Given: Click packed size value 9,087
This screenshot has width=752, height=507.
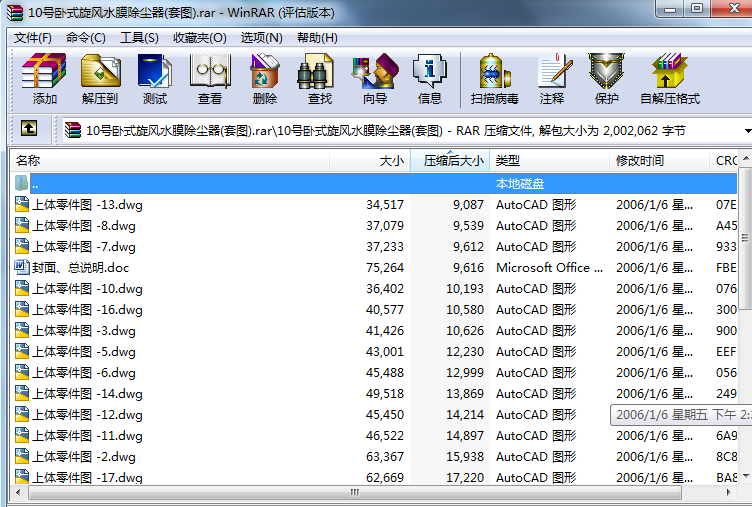Looking at the screenshot, I should [x=468, y=205].
